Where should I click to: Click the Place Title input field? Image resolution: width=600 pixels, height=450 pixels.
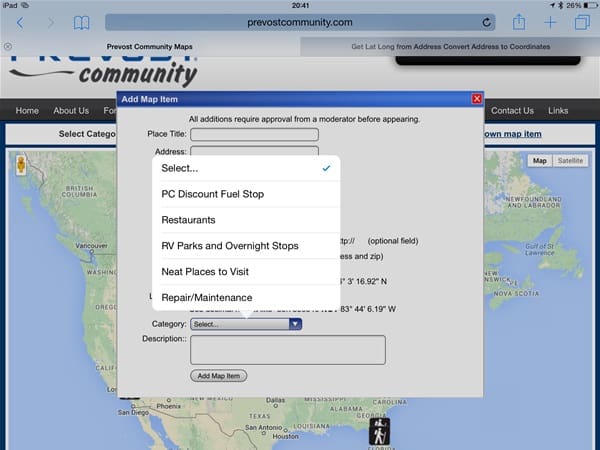(254, 134)
